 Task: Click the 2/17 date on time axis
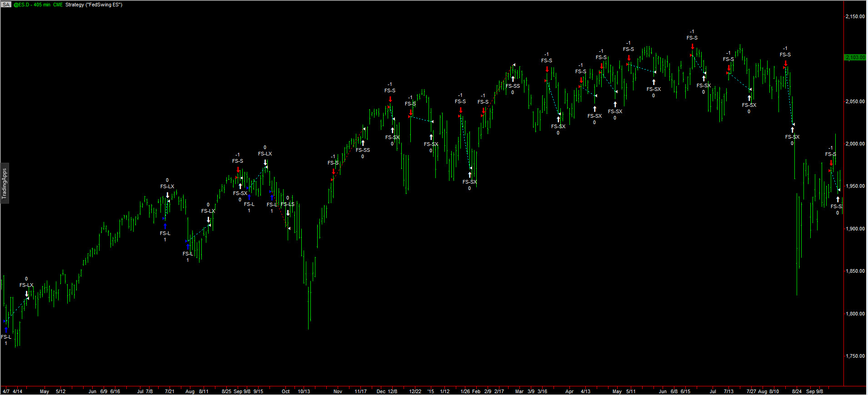tap(499, 391)
